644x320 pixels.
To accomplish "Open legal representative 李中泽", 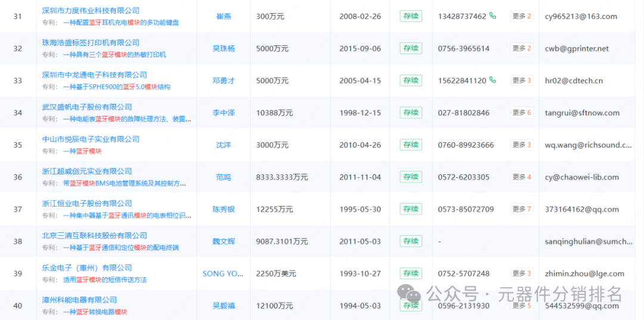I will (224, 113).
